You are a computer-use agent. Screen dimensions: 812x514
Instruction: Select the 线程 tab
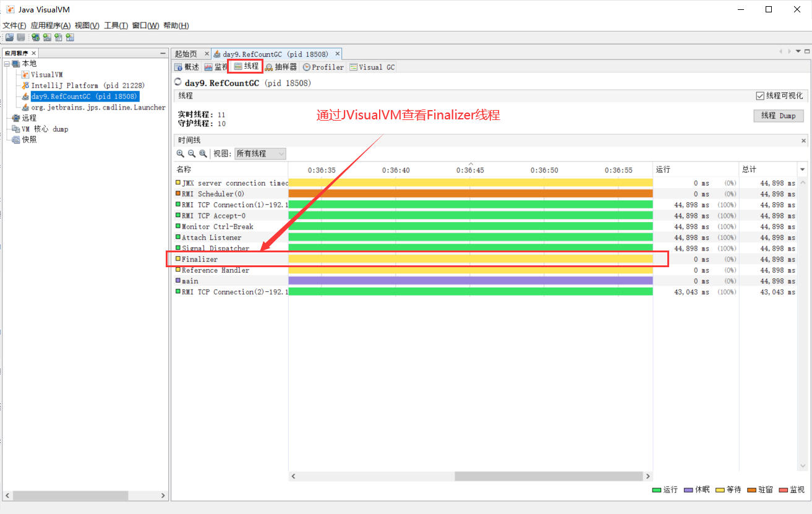(246, 66)
